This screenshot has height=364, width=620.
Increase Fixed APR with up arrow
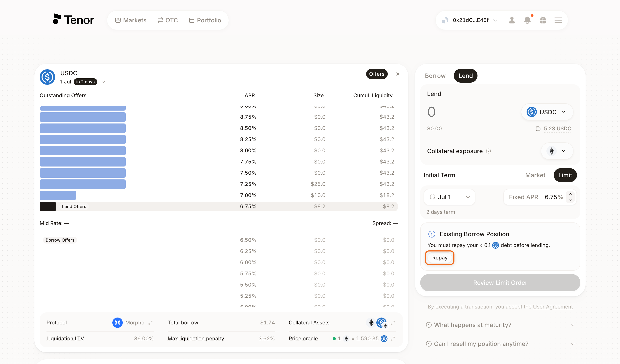[x=570, y=194]
